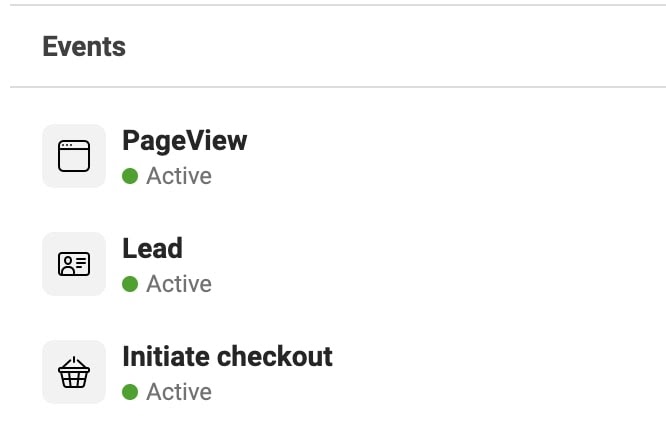Click green status dot under Initiate checkout
The image size is (666, 444).
(130, 392)
